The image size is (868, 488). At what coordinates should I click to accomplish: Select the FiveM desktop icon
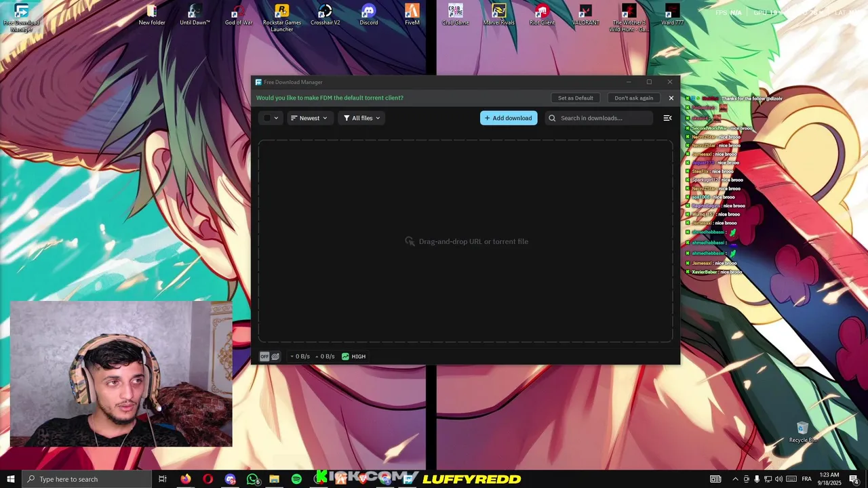click(x=412, y=15)
